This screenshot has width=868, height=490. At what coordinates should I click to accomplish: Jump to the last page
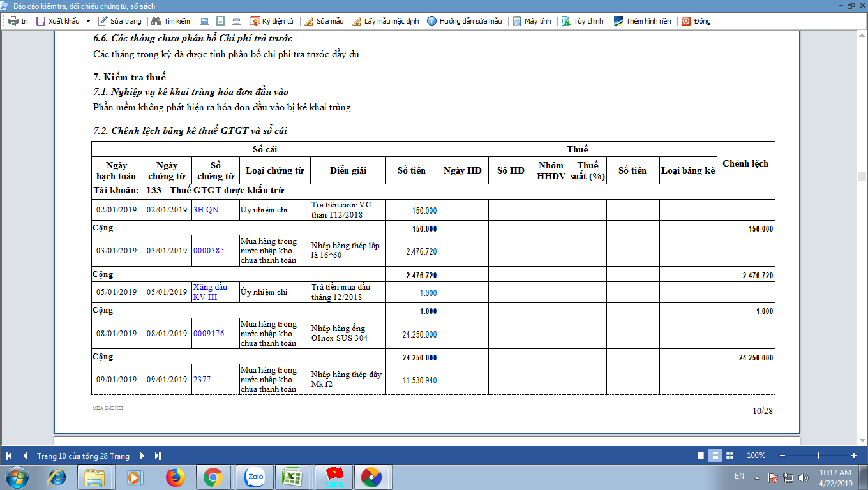pyautogui.click(x=158, y=456)
